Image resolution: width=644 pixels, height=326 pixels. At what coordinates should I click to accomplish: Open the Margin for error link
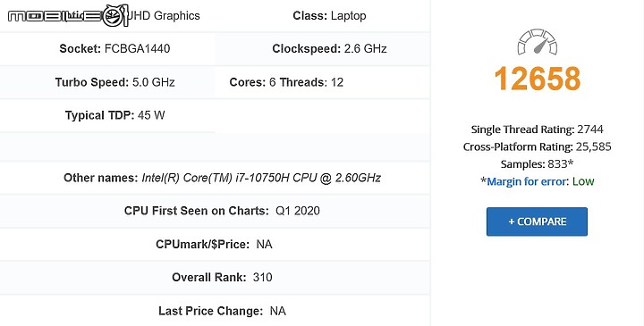pos(527,181)
